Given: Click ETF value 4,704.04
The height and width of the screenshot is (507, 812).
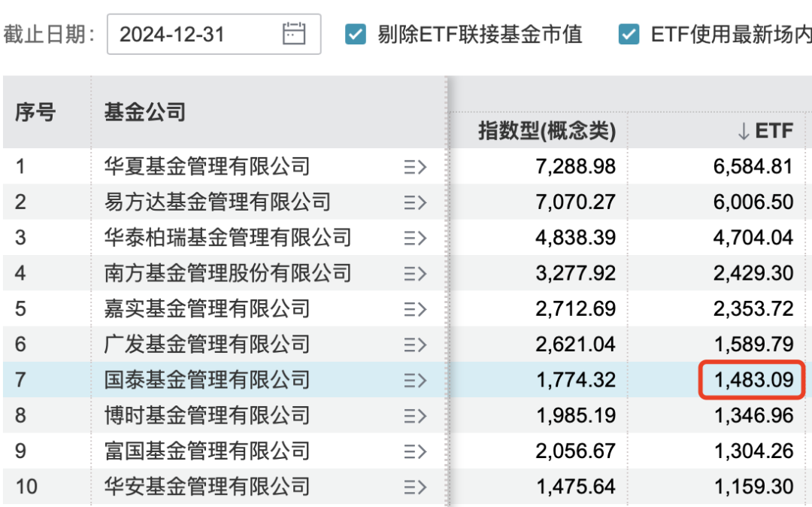Looking at the screenshot, I should (x=753, y=237).
